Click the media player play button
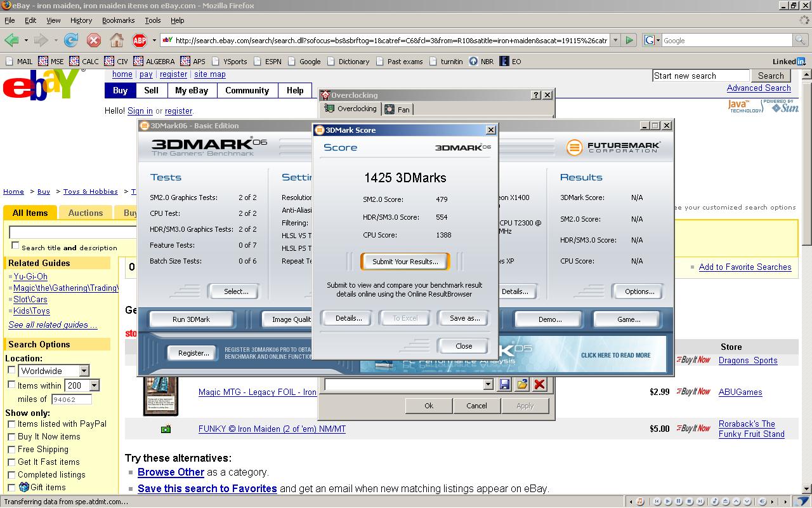The height and width of the screenshot is (508, 812). 668,502
